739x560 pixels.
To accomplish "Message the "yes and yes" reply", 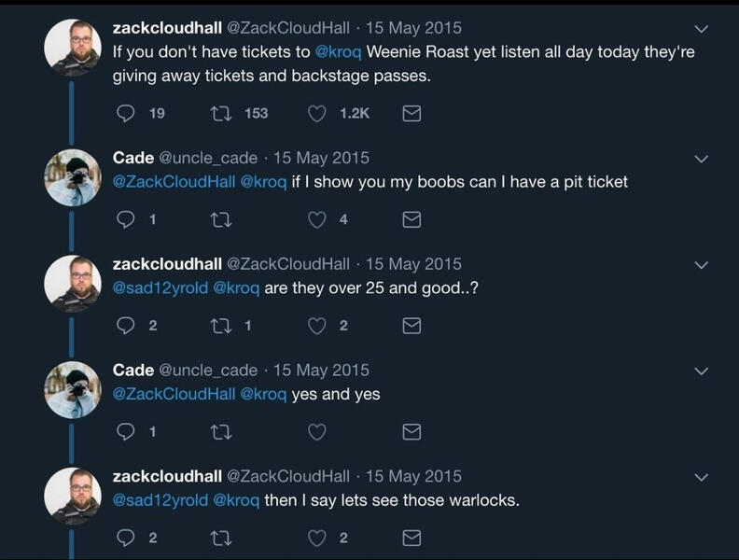I will [411, 431].
